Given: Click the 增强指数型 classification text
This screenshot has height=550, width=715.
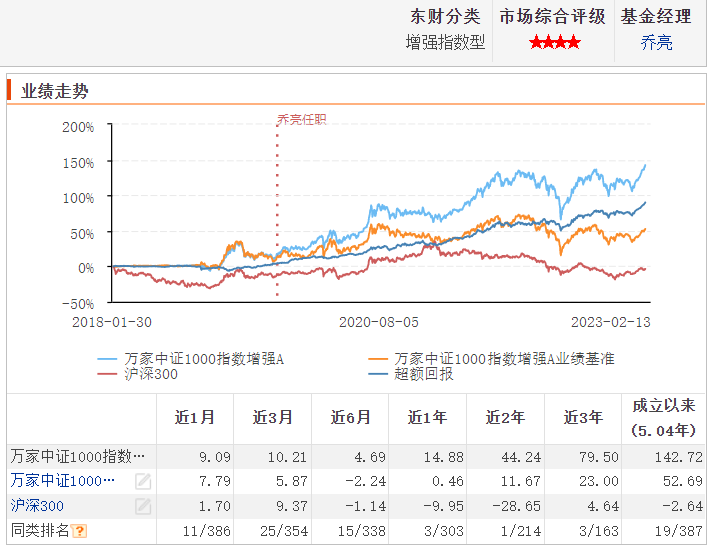Looking at the screenshot, I should pyautogui.click(x=445, y=42).
